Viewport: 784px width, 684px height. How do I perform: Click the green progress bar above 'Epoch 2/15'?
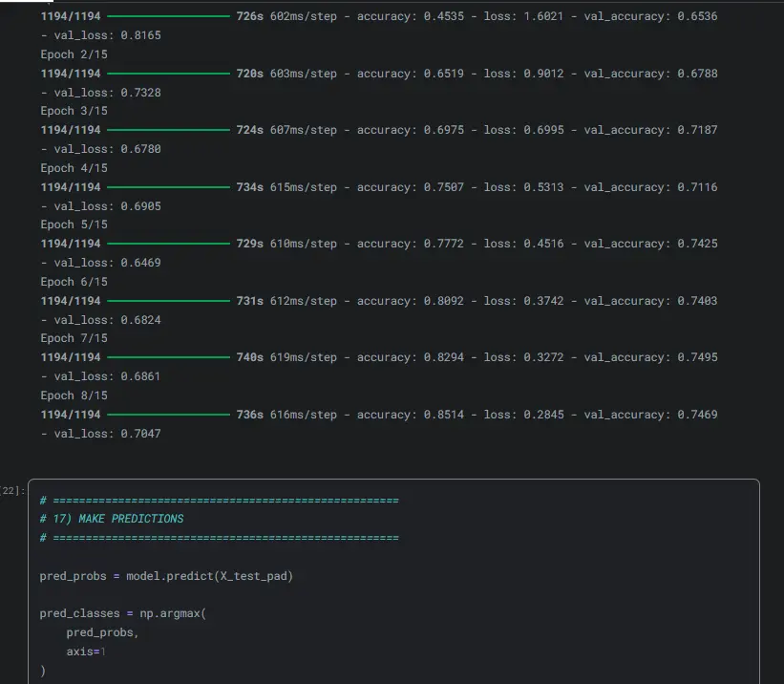point(168,16)
